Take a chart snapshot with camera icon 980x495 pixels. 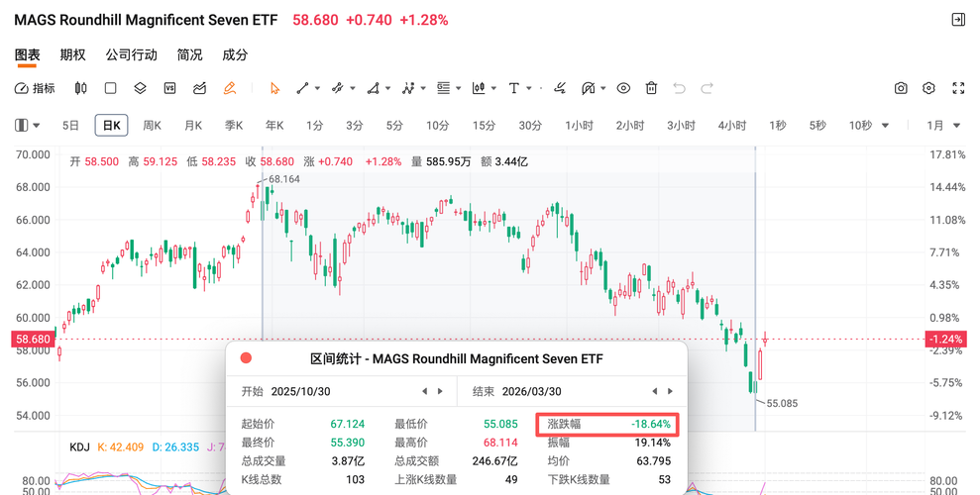coord(901,89)
